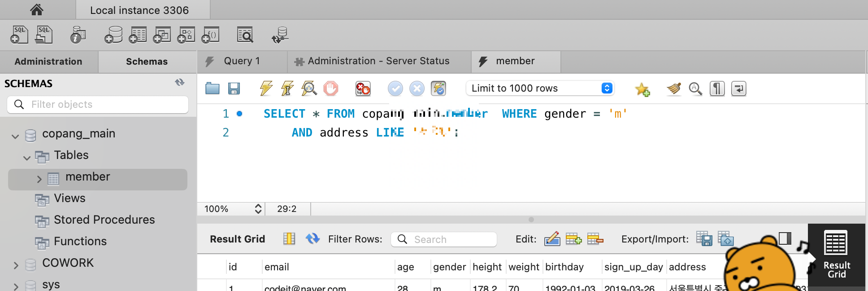Toggle result grid column wrap icon
Image resolution: width=868 pixels, height=291 pixels.
point(289,238)
